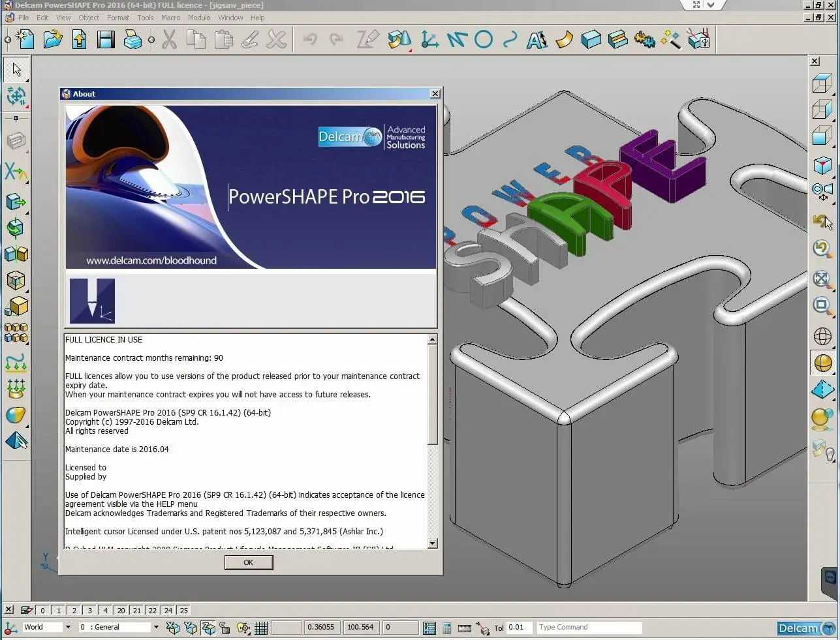
Task: Open the Line creation tools
Action: (457, 40)
